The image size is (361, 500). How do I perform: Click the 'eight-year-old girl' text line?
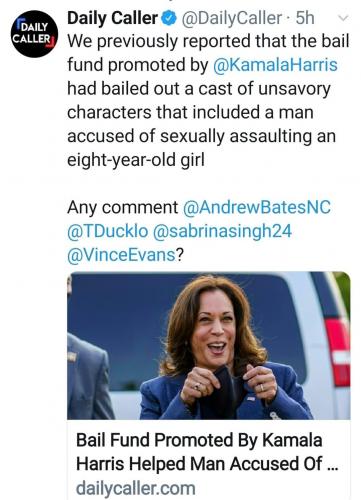[136, 160]
